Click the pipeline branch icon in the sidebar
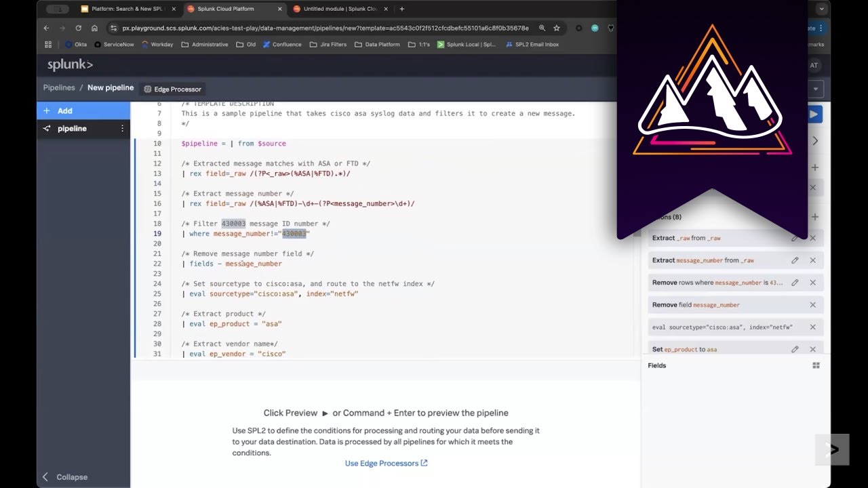868x488 pixels. pyautogui.click(x=47, y=129)
